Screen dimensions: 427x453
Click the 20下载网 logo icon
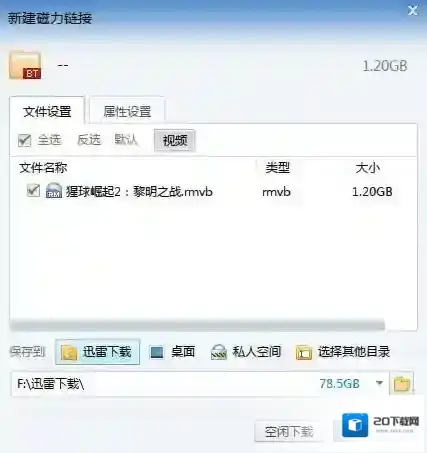[x=355, y=425]
